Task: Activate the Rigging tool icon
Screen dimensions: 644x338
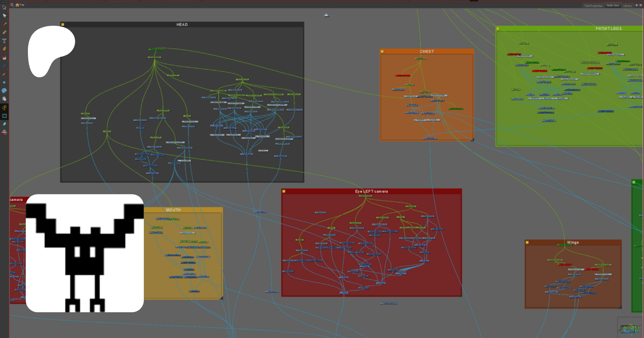Action: click(x=4, y=107)
